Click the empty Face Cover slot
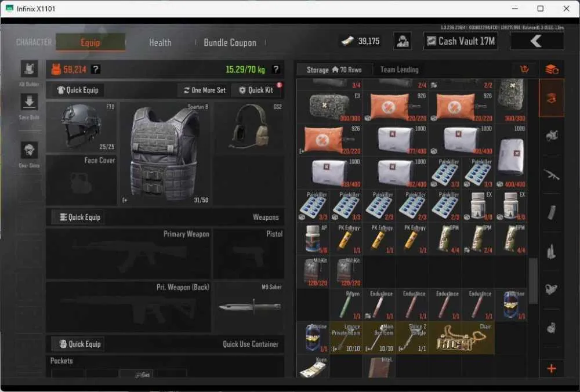Viewport: 580px width, 392px height. [81, 180]
